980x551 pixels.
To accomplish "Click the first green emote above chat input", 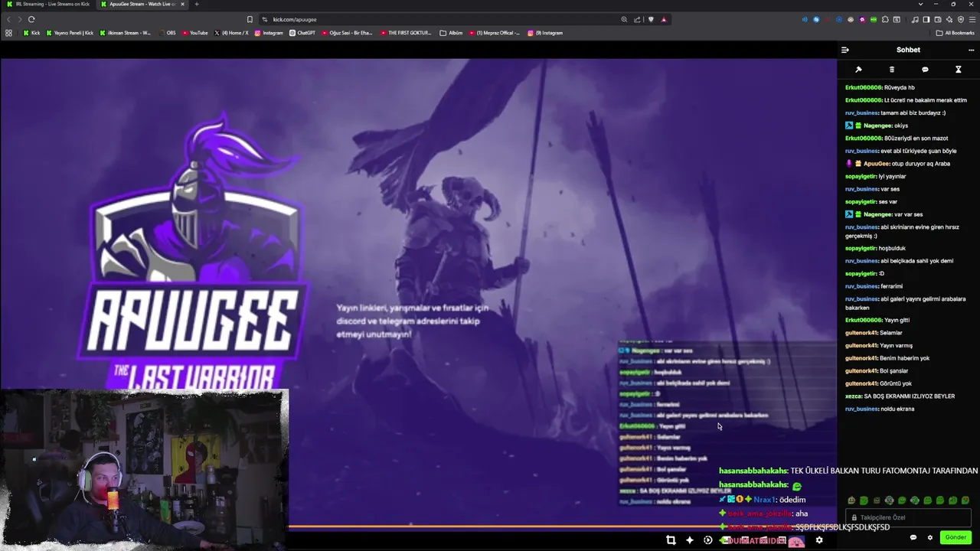I will pos(864,500).
